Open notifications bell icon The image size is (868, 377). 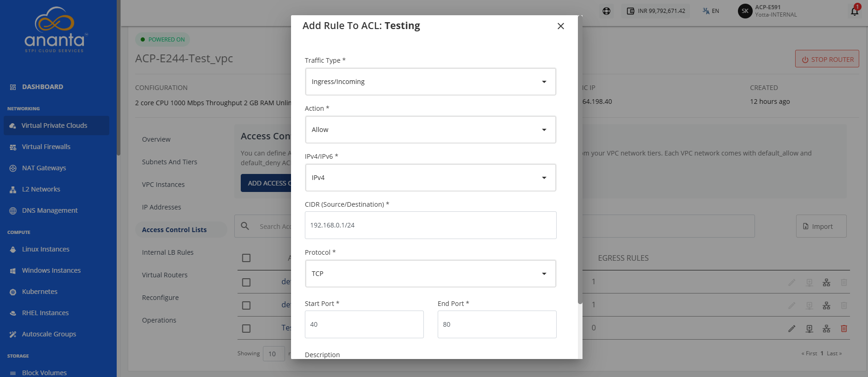pos(855,11)
